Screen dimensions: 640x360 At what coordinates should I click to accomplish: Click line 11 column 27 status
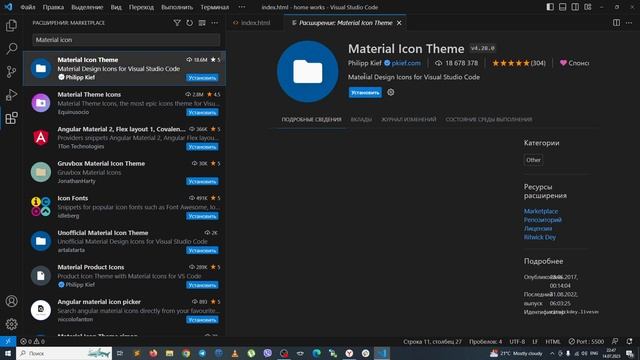[x=432, y=341]
